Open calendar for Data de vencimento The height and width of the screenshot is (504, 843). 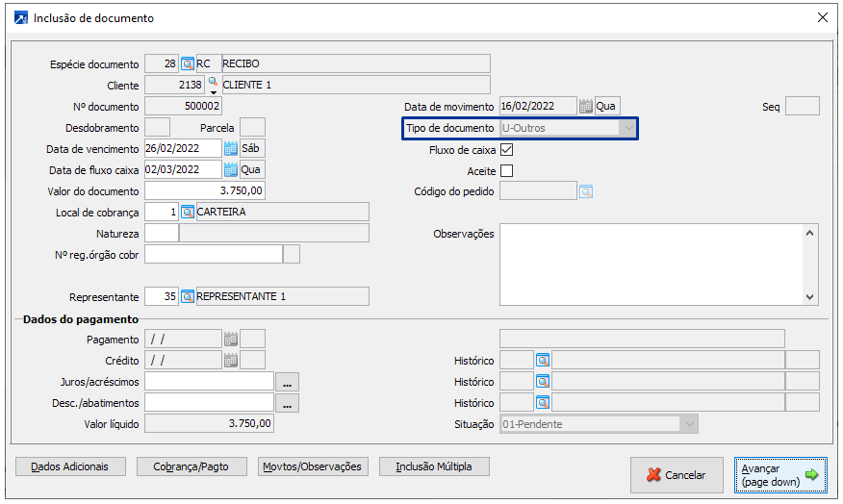tap(230, 148)
